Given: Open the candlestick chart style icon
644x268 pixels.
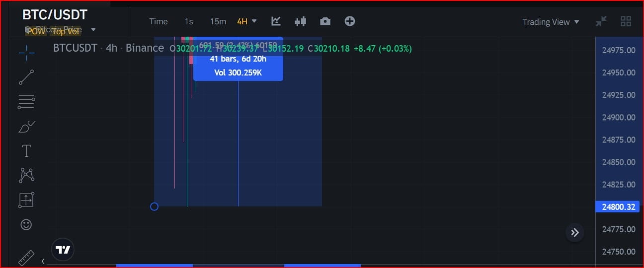Looking at the screenshot, I should click(x=300, y=21).
